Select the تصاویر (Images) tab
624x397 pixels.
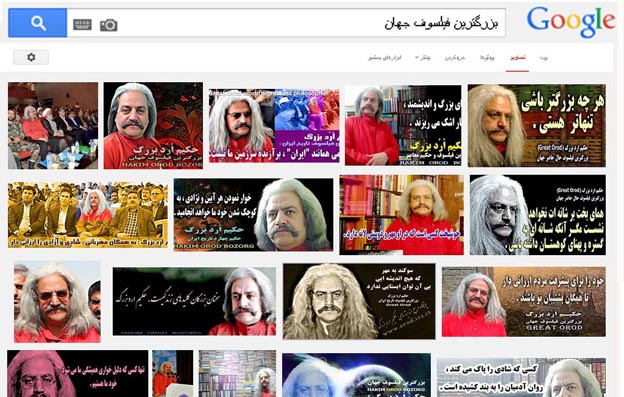[x=517, y=58]
